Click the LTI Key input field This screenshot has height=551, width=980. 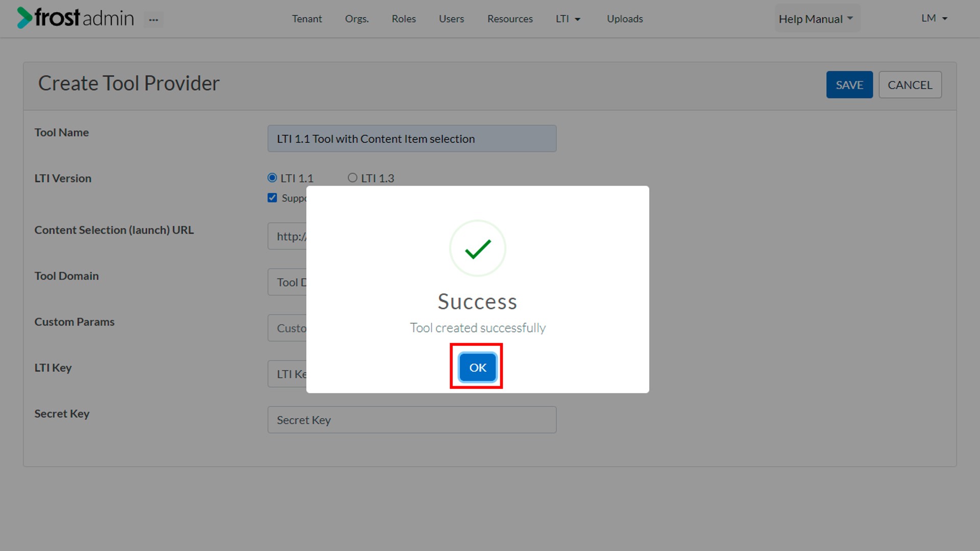[287, 374]
